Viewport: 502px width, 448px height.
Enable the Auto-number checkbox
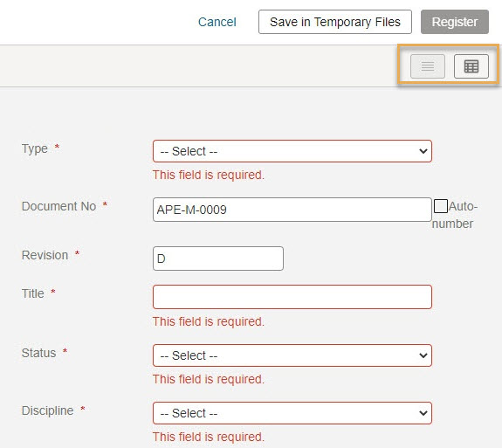(x=441, y=206)
